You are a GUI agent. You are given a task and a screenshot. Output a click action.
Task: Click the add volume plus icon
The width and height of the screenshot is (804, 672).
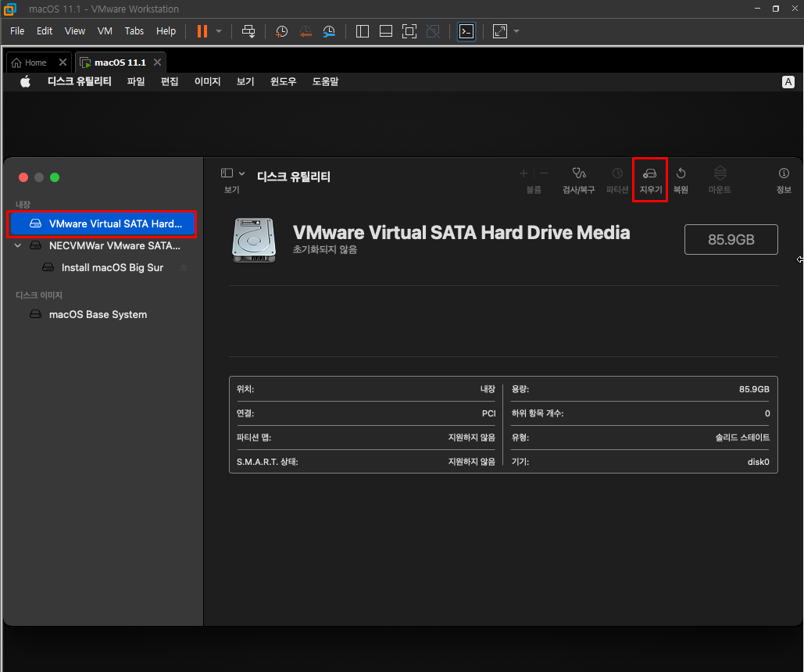click(x=523, y=173)
